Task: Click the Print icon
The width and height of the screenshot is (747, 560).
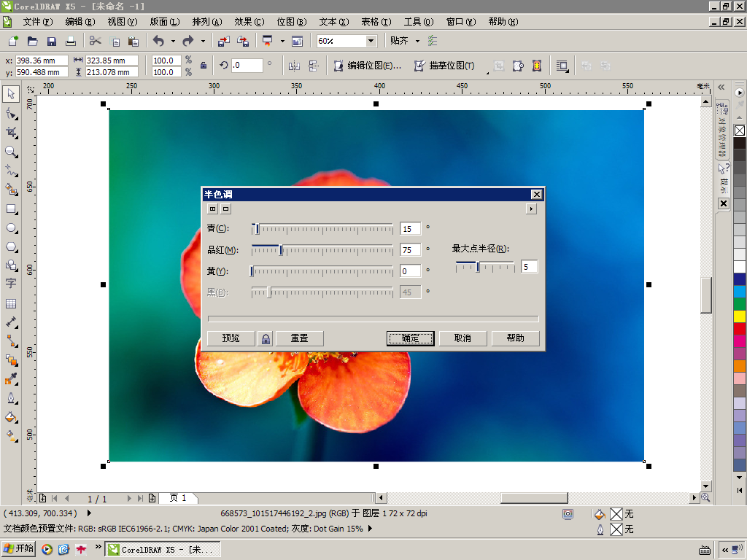Action: [x=71, y=41]
